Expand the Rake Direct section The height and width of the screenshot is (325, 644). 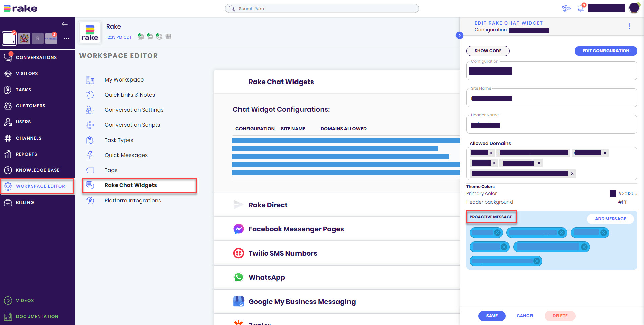pyautogui.click(x=337, y=205)
